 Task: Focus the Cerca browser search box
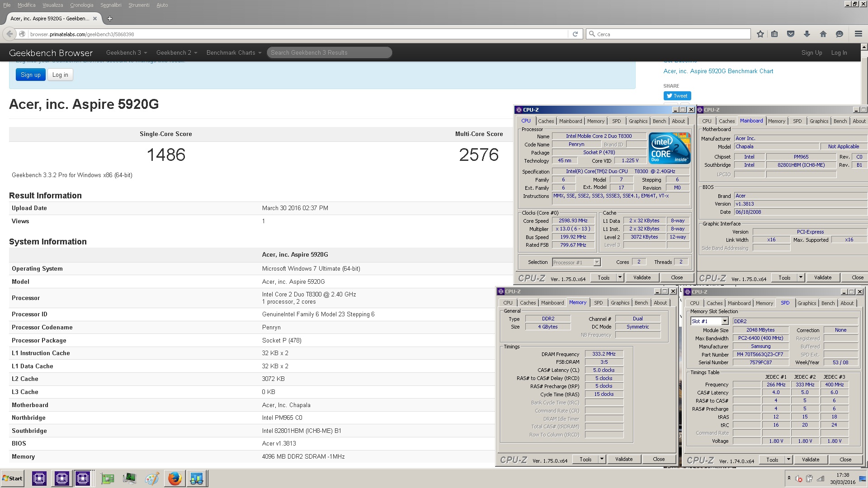pos(668,34)
